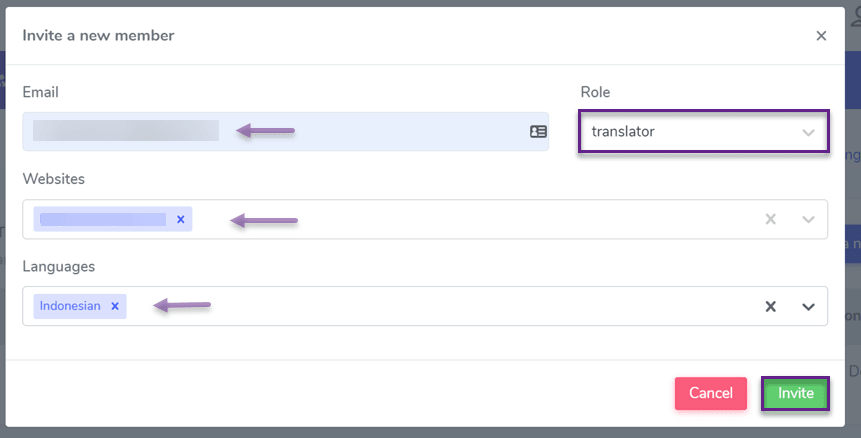
Task: Clear all selected websites
Action: pos(770,219)
